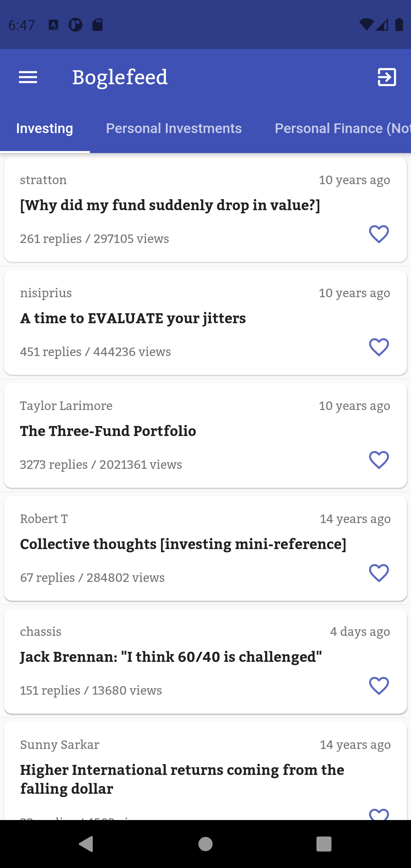Open the hamburger navigation menu
This screenshot has width=411, height=868.
(28, 77)
